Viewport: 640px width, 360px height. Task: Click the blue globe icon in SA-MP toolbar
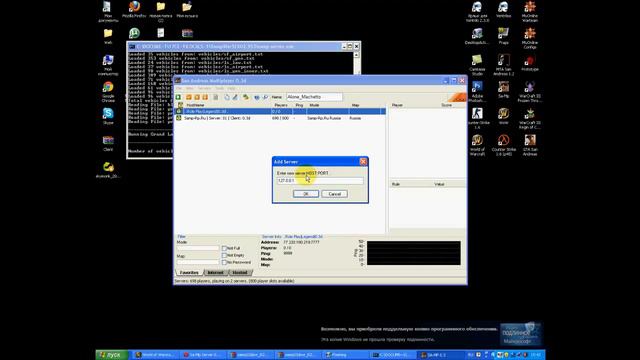[x=257, y=97]
